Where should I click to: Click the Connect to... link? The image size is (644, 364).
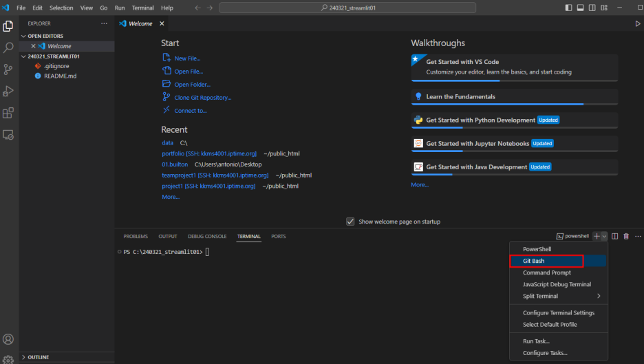(x=191, y=111)
